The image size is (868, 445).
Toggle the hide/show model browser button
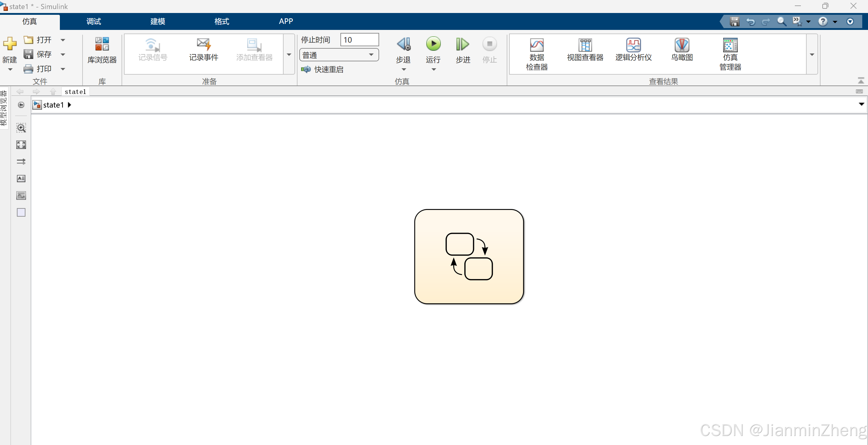click(x=21, y=105)
